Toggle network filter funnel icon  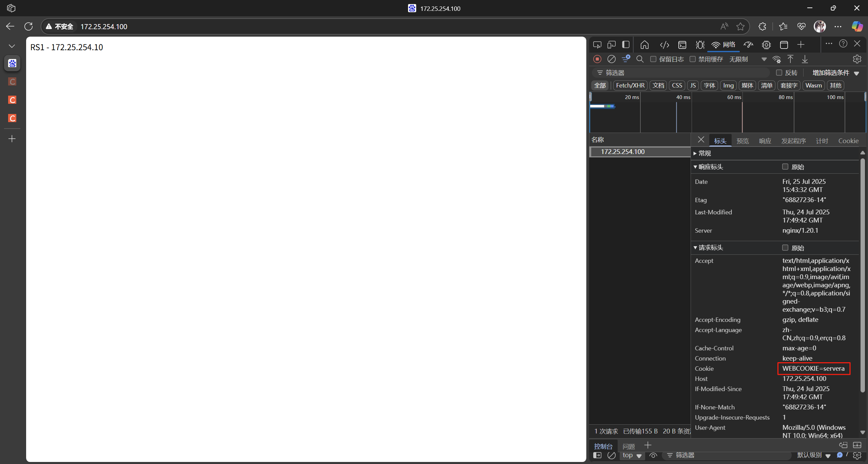point(626,59)
